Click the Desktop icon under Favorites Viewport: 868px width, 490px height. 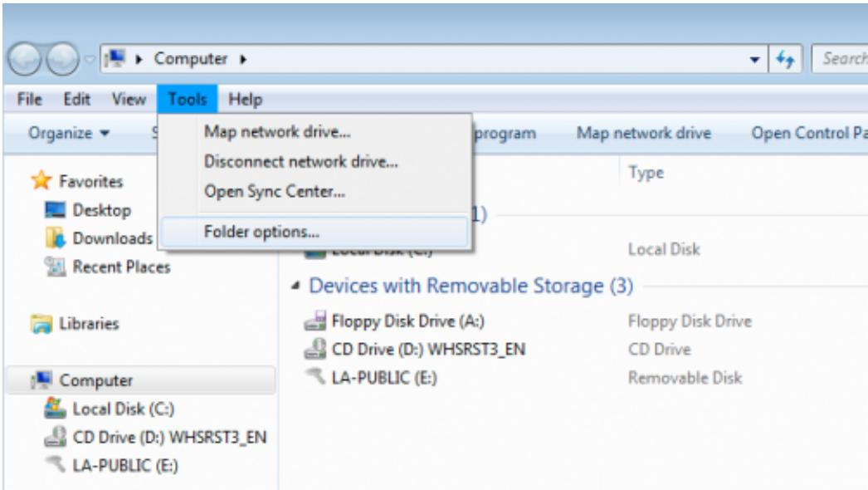point(55,210)
